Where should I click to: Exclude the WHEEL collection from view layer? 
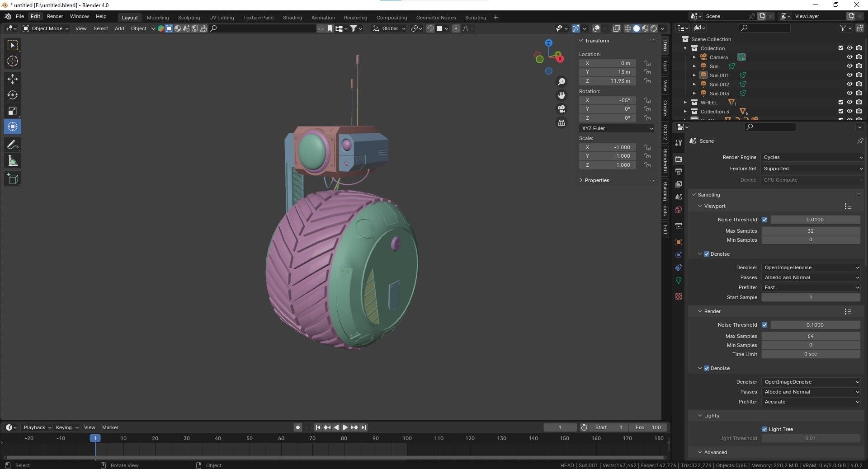840,103
